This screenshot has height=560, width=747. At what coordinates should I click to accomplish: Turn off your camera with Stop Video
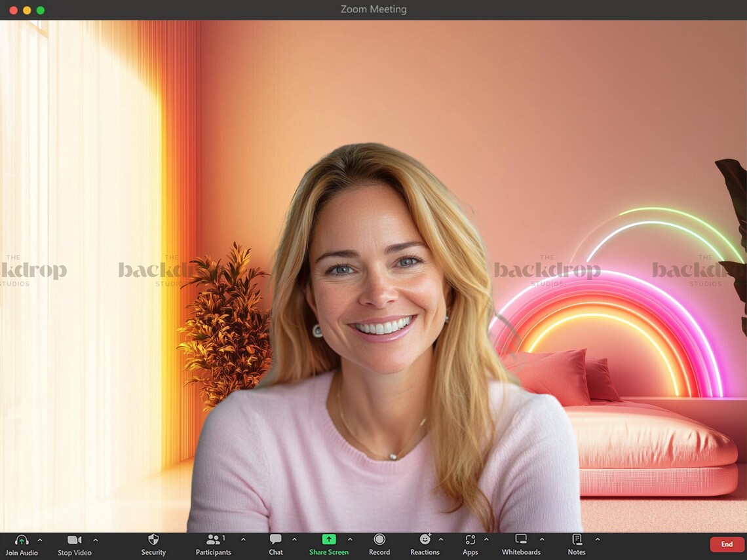click(73, 539)
